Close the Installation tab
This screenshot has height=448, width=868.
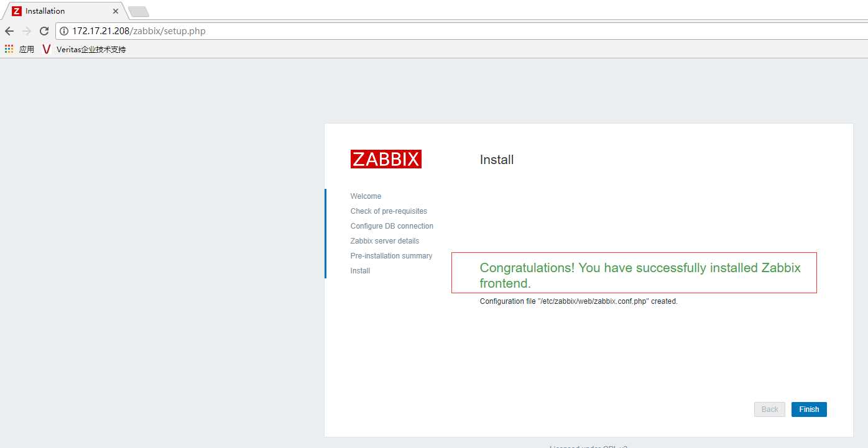[116, 11]
